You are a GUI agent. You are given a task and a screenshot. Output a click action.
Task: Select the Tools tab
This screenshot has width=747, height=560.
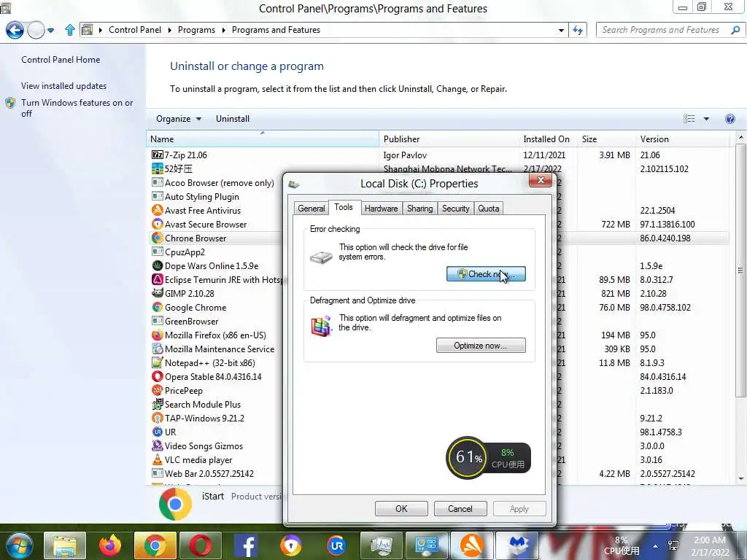(344, 207)
